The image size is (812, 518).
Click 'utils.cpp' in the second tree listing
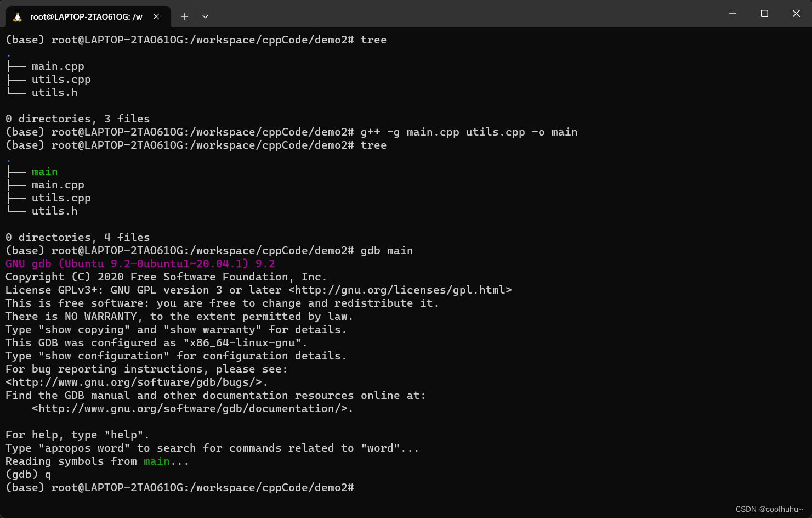coord(61,198)
